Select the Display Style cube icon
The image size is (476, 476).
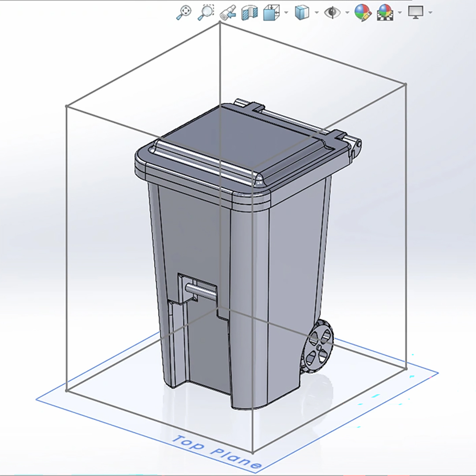coord(302,13)
